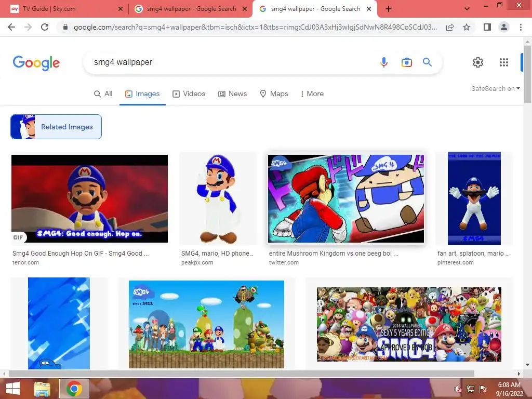Viewport: 532px width, 399px height.
Task: Click the scroll-down arrow on the scrollbar
Action: coord(527,365)
